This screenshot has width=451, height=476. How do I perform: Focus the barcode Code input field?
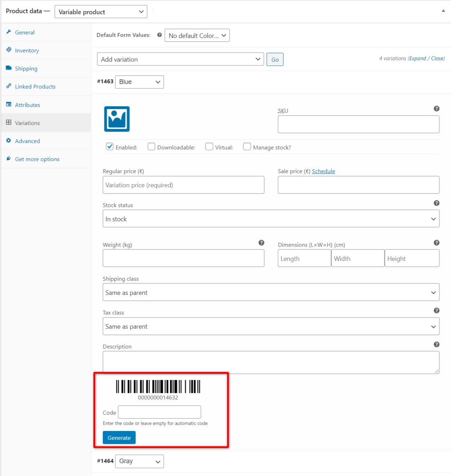(x=160, y=412)
